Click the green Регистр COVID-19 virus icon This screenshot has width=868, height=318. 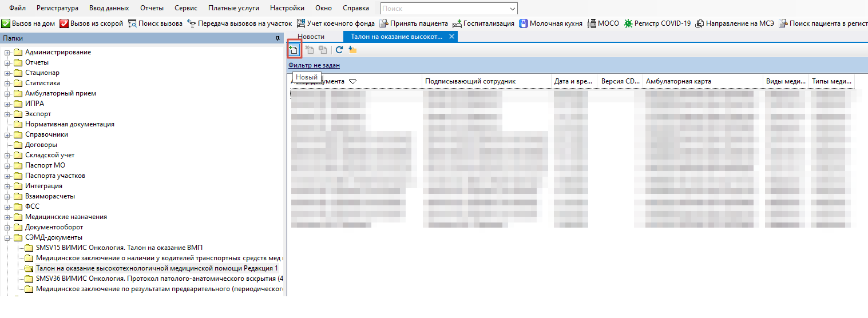click(628, 23)
